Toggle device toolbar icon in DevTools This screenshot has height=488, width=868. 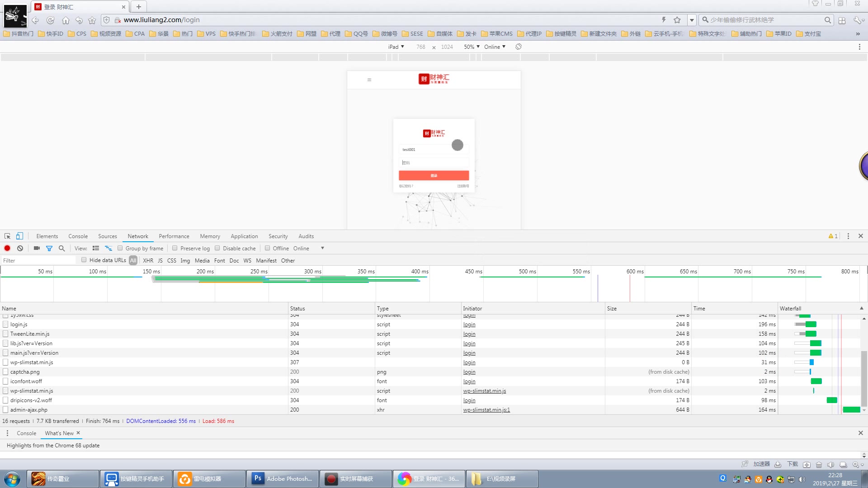click(x=19, y=236)
